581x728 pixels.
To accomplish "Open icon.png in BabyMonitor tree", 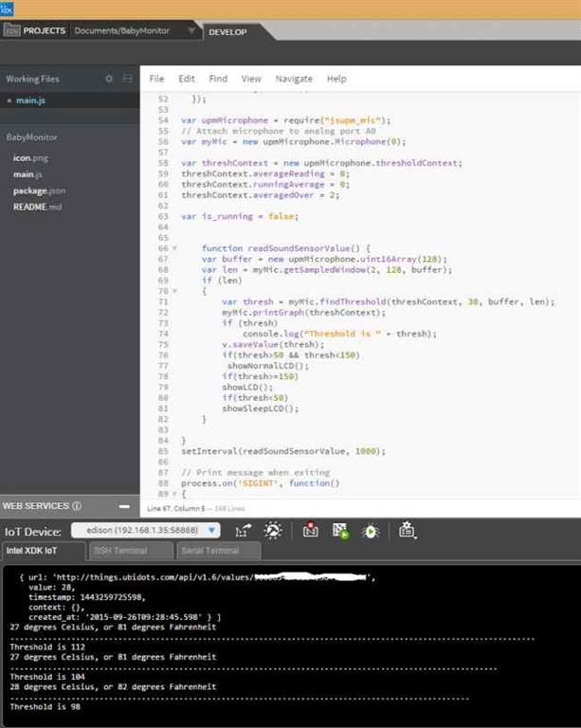I will point(30,158).
